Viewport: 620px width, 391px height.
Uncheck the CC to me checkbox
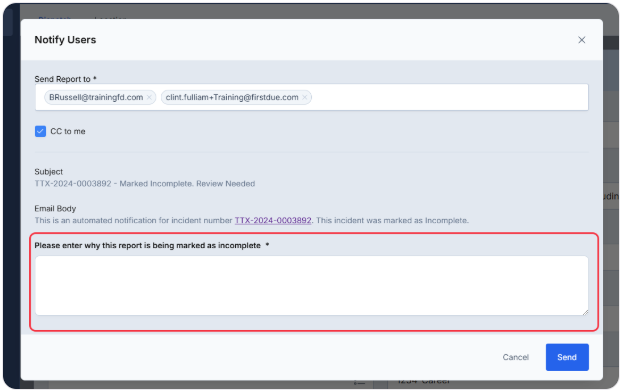(40, 131)
